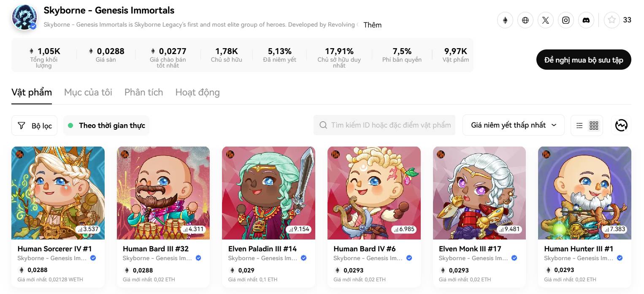644x294 pixels.
Task: Open the 'Elven Paladin III #14' title link
Action: coord(262,249)
